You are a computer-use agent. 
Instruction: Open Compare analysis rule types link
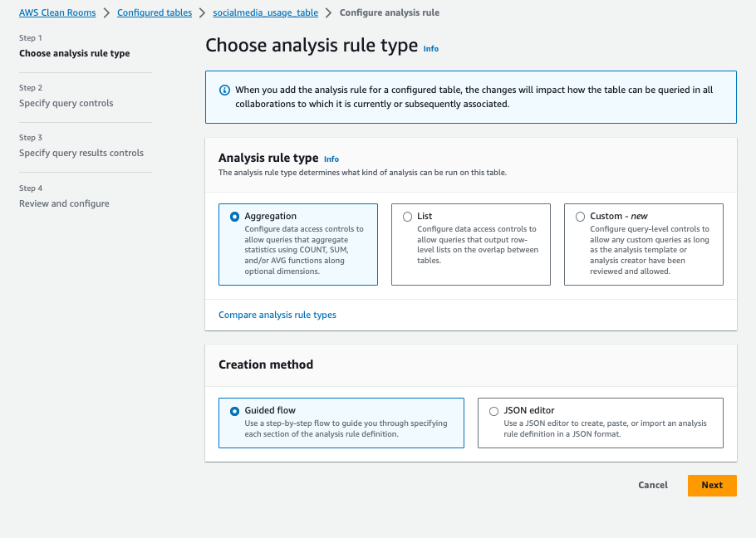[x=277, y=315]
